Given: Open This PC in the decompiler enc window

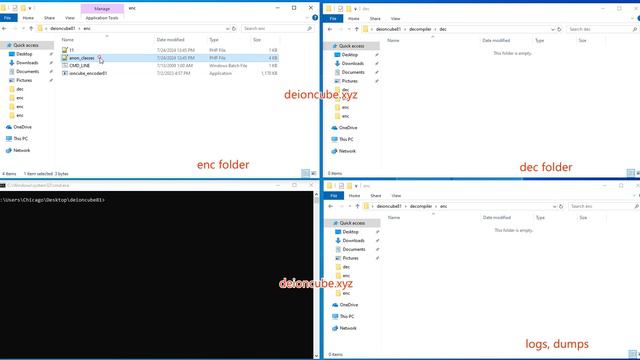Looking at the screenshot, I should [347, 317].
